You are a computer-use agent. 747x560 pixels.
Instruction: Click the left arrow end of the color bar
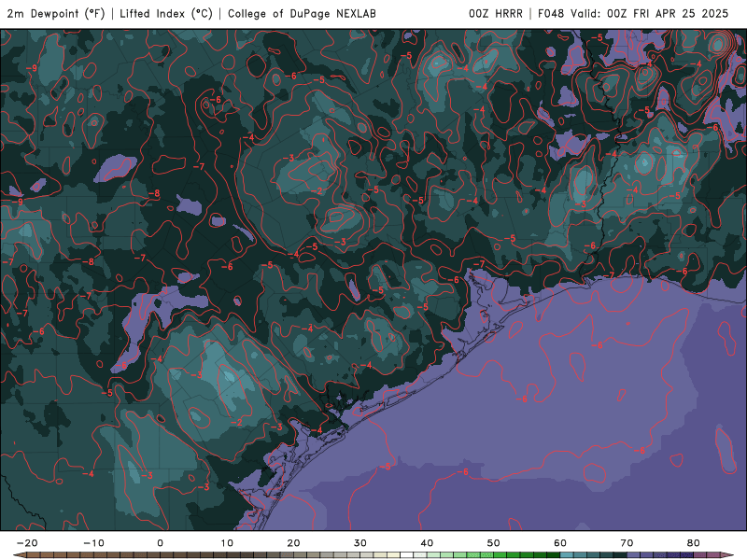[19, 555]
